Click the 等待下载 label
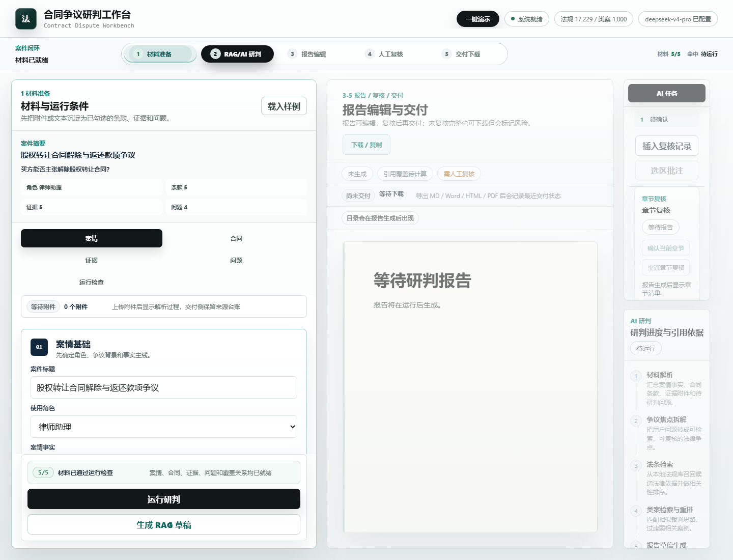 (x=391, y=193)
